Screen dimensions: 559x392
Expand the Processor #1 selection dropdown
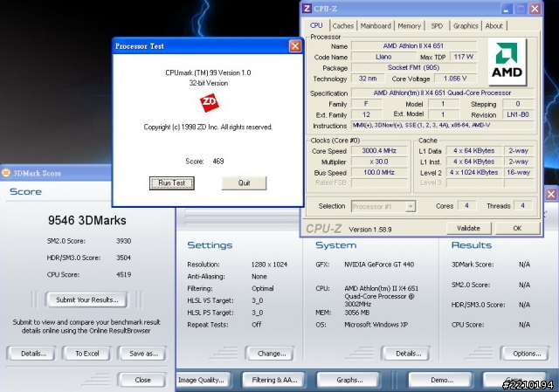pyautogui.click(x=411, y=206)
